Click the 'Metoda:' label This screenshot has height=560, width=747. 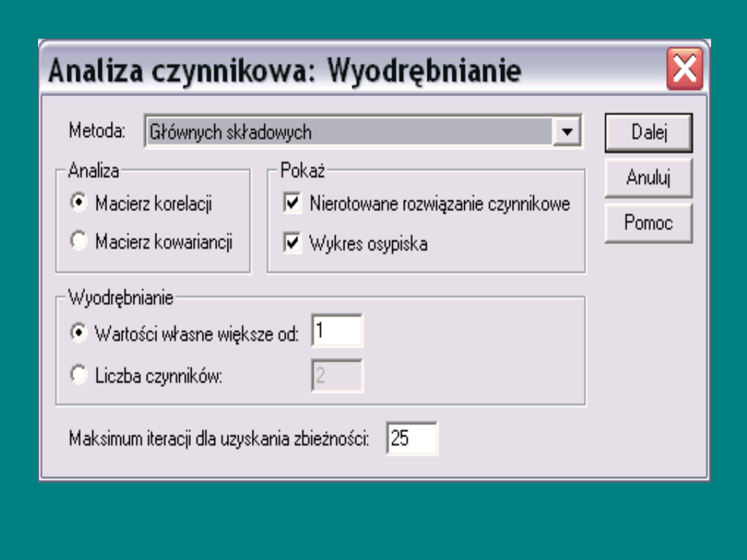coord(97,131)
